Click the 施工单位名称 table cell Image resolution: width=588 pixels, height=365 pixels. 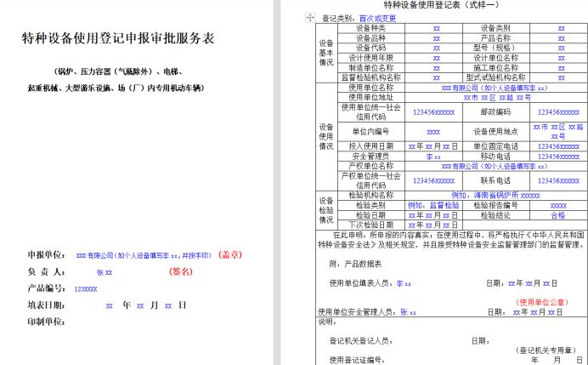click(496, 67)
